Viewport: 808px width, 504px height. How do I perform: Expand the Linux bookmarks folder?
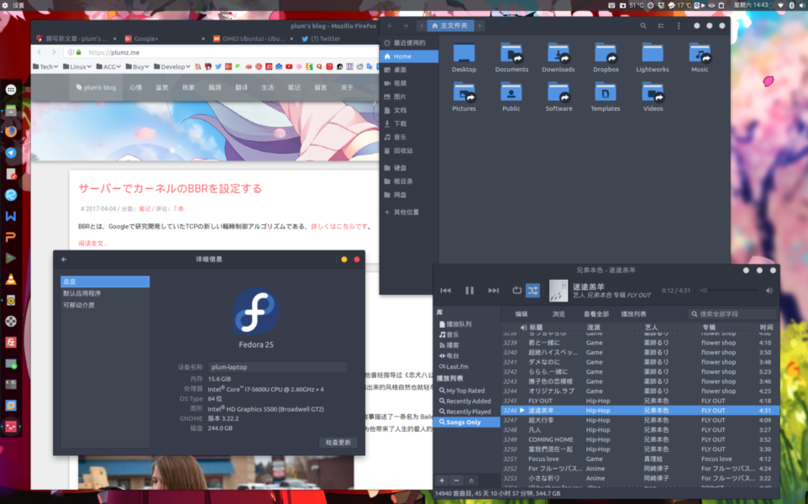77,66
